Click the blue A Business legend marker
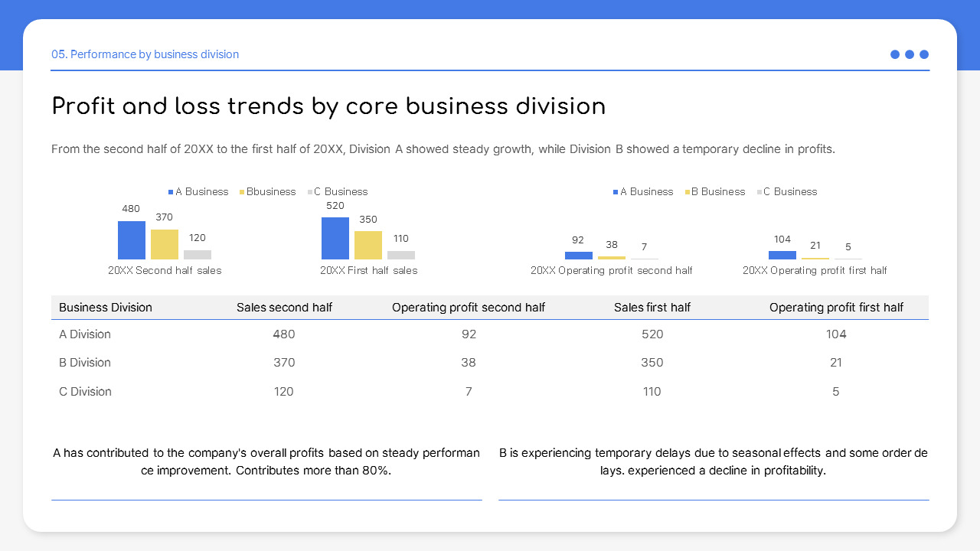This screenshot has height=551, width=980. [x=170, y=191]
